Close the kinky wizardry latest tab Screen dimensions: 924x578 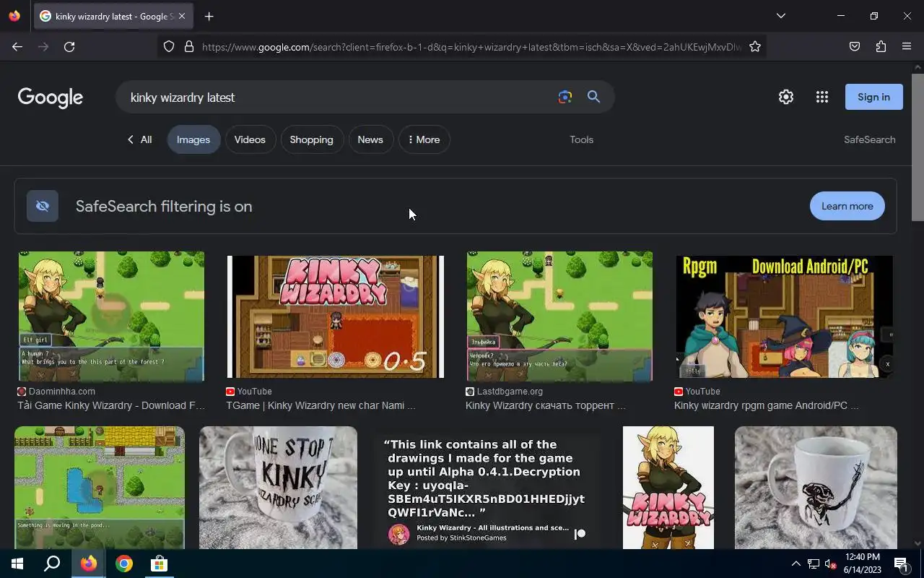tap(182, 16)
